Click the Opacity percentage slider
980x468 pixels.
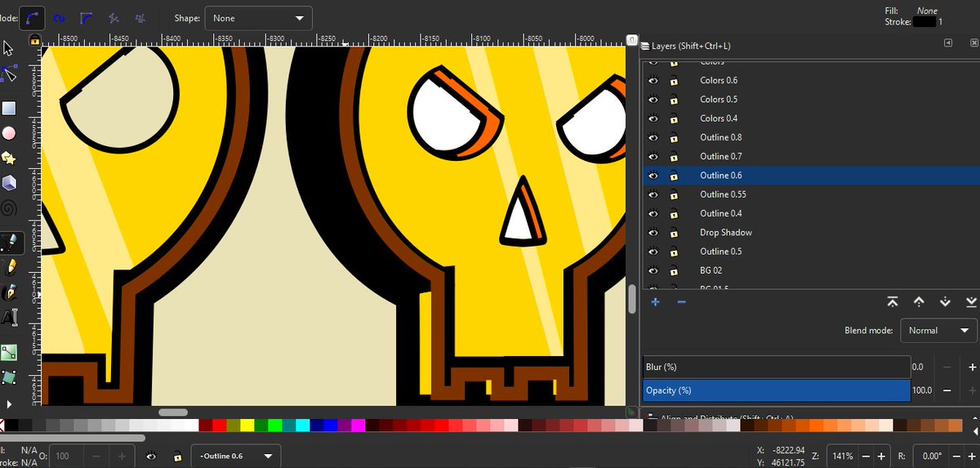776,390
